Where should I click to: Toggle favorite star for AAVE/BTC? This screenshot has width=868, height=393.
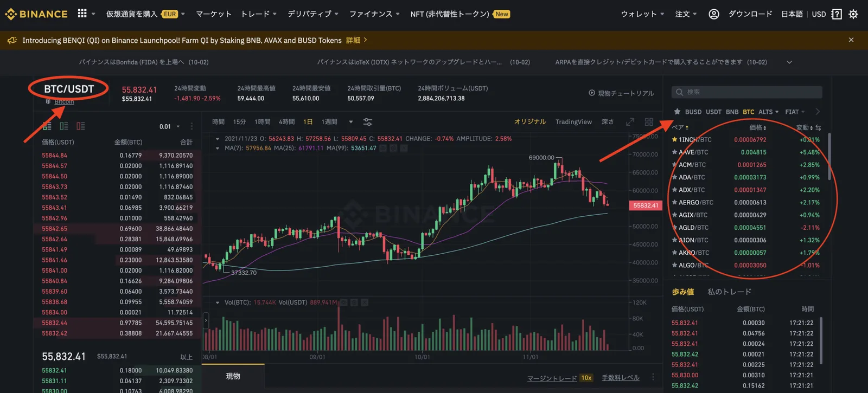point(674,152)
